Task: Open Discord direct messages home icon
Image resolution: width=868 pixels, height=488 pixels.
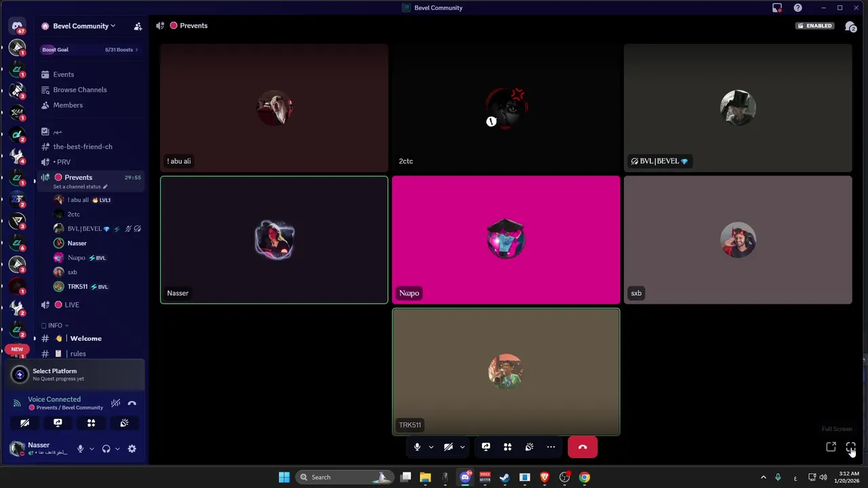Action: 18,26
